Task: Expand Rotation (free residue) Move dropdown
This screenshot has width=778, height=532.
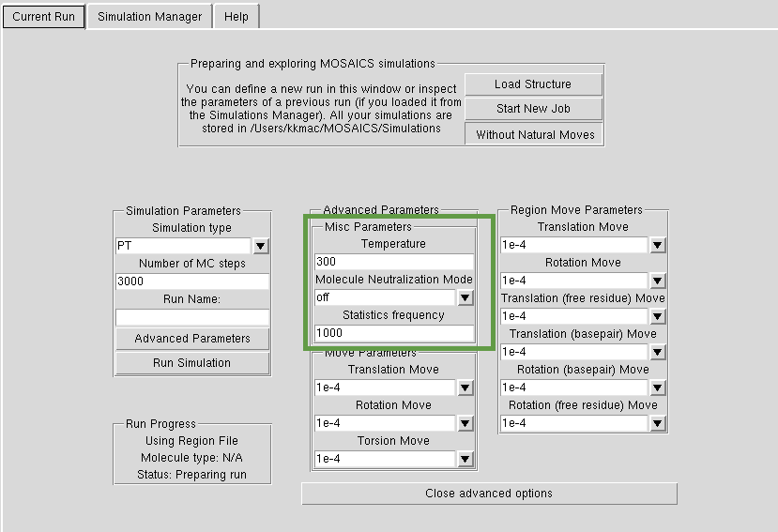Action: pyautogui.click(x=658, y=423)
